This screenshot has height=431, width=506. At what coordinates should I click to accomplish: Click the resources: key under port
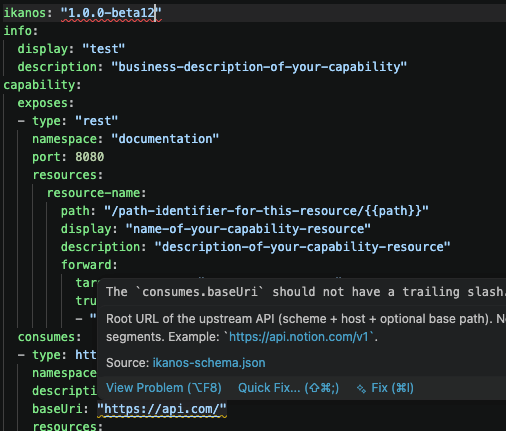point(68,175)
